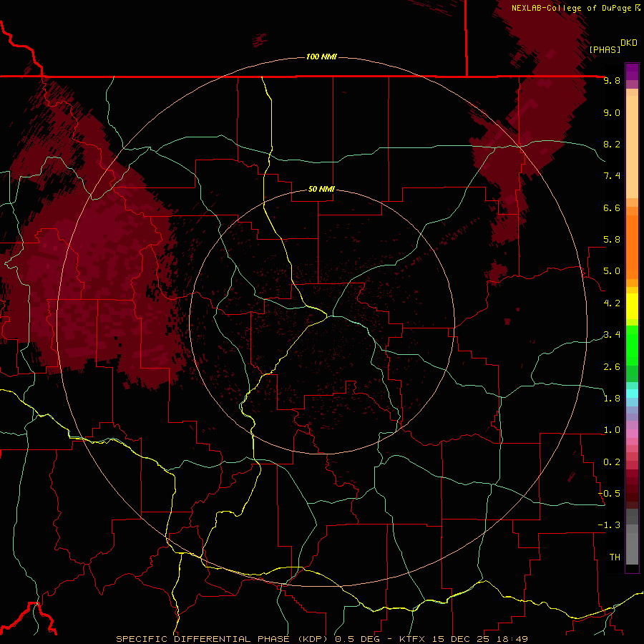644x644 pixels.
Task: Click the 1.8 scale value
Action: click(612, 399)
